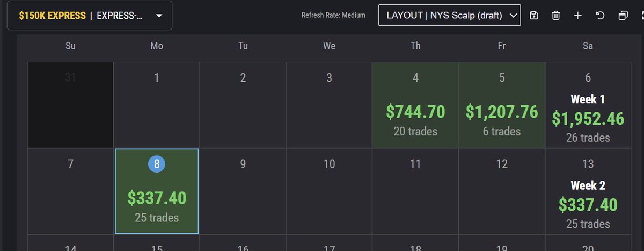Click the Tu weekday column header
644x251 pixels.
(243, 46)
